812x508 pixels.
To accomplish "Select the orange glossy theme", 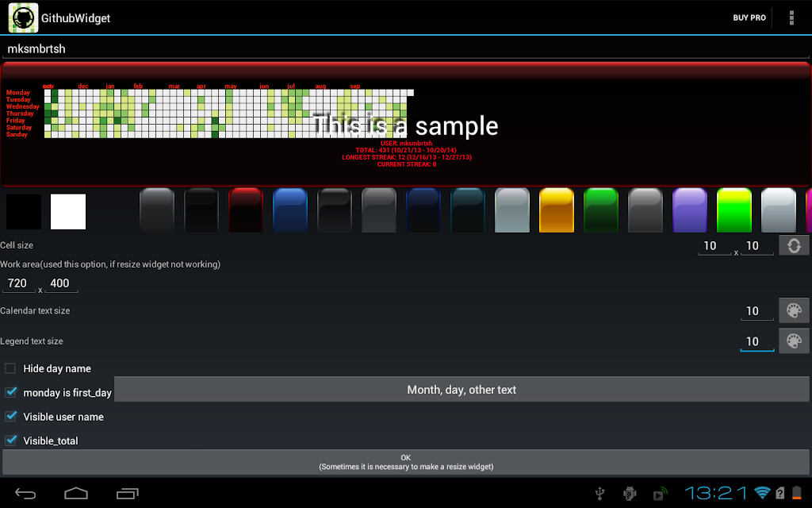I will pos(557,210).
